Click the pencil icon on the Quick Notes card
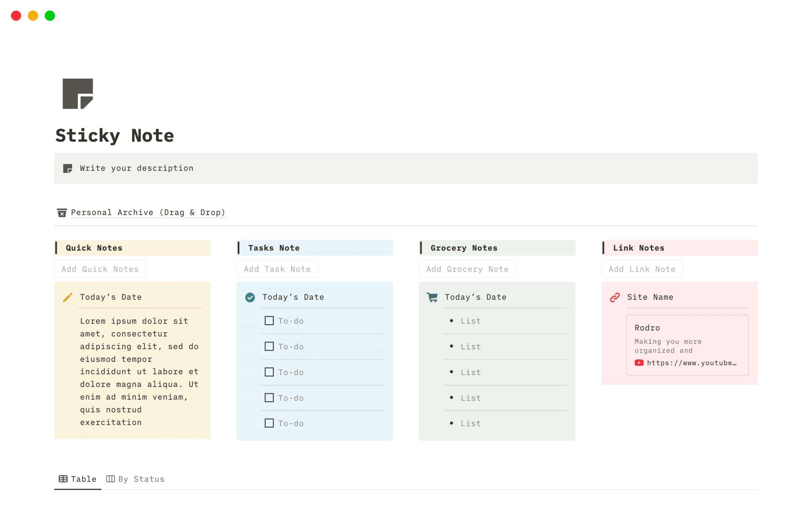812x508 pixels. [67, 297]
